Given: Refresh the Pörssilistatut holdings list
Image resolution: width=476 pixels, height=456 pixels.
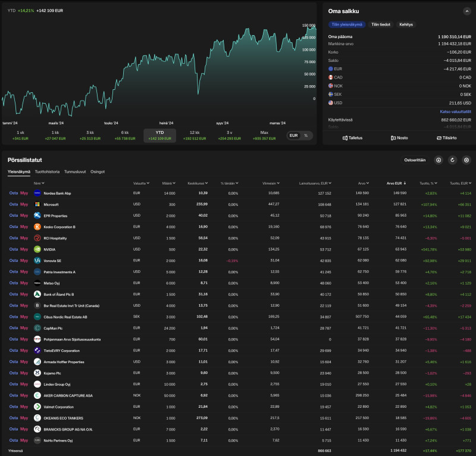Looking at the screenshot, I should click(452, 160).
